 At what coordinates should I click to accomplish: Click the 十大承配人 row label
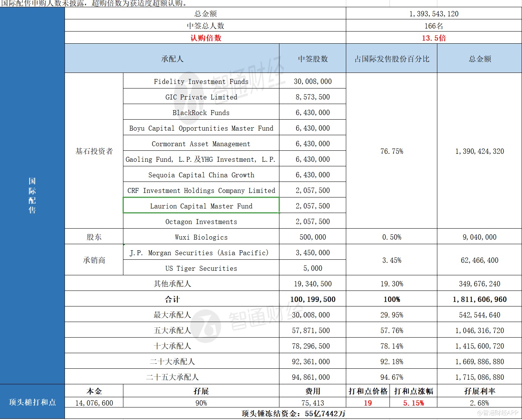coord(172,346)
